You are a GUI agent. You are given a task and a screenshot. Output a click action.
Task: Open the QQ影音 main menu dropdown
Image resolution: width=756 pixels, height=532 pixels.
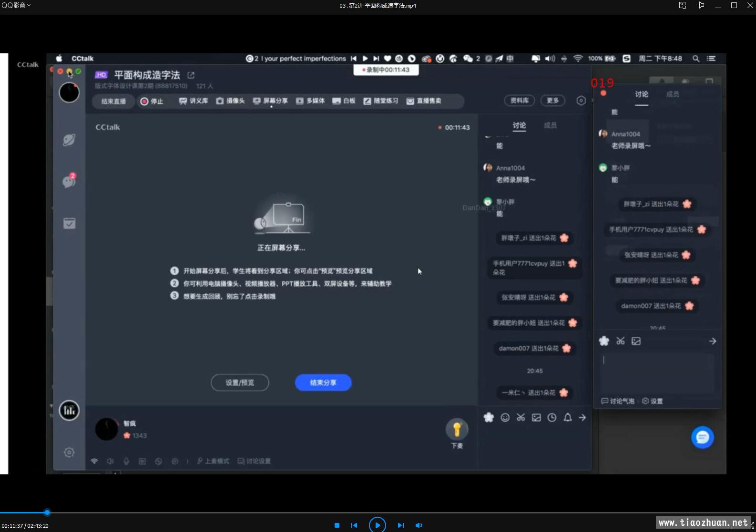point(16,5)
